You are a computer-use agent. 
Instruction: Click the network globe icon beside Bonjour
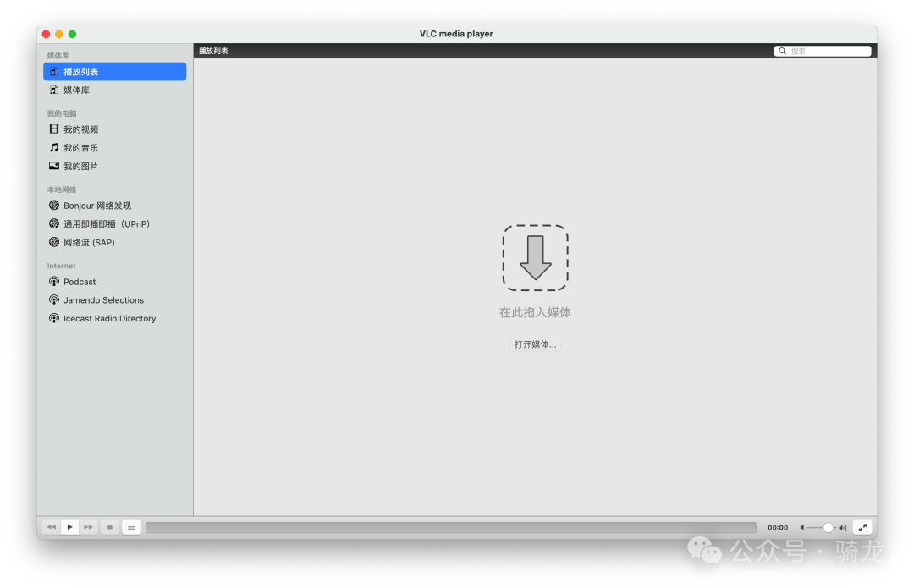[53, 205]
